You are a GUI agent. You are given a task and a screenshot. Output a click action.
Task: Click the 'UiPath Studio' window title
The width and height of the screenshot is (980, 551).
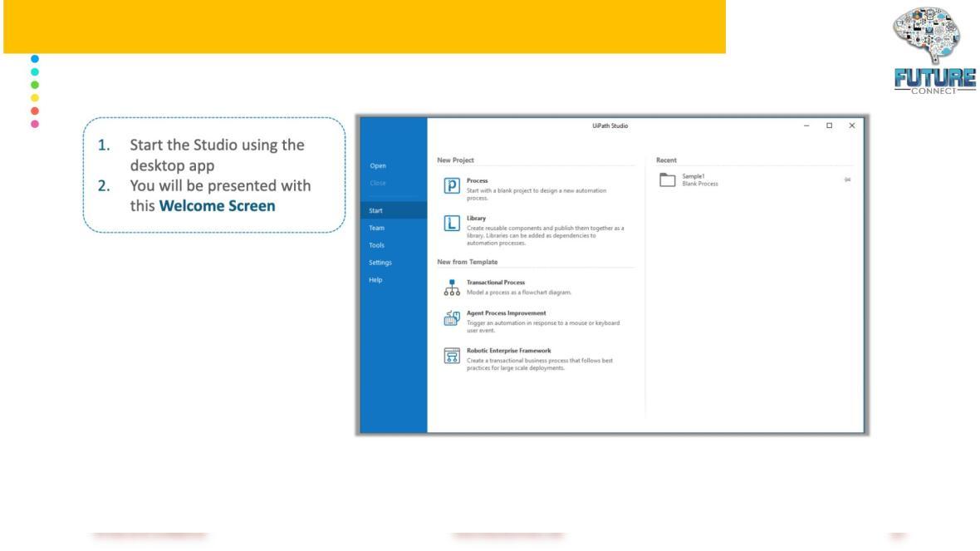tap(610, 125)
